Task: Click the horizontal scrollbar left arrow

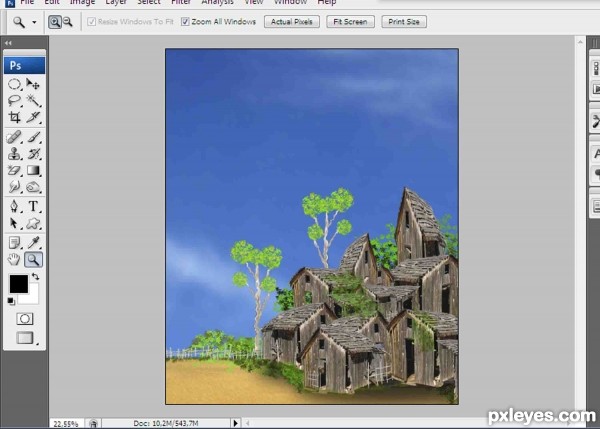Action: [x=248, y=423]
